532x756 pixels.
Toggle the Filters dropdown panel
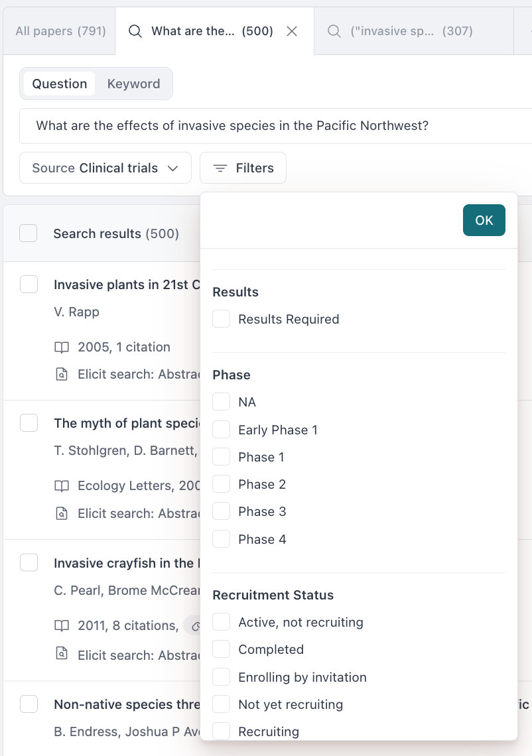[243, 168]
